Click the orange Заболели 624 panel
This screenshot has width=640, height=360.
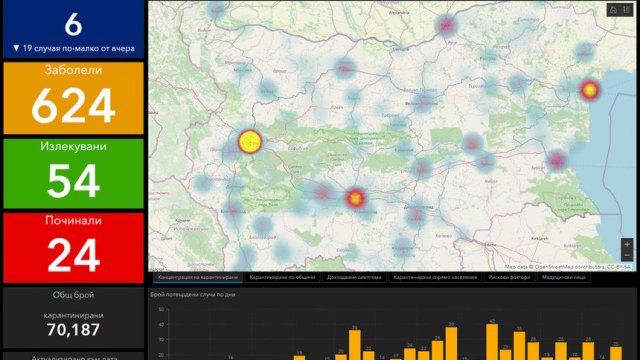pos(73,98)
